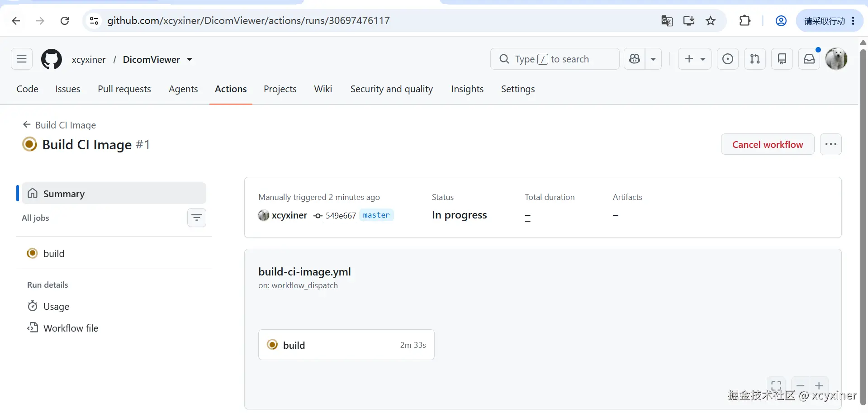Open the browser extensions menu
The width and height of the screenshot is (868, 413).
coord(745,21)
